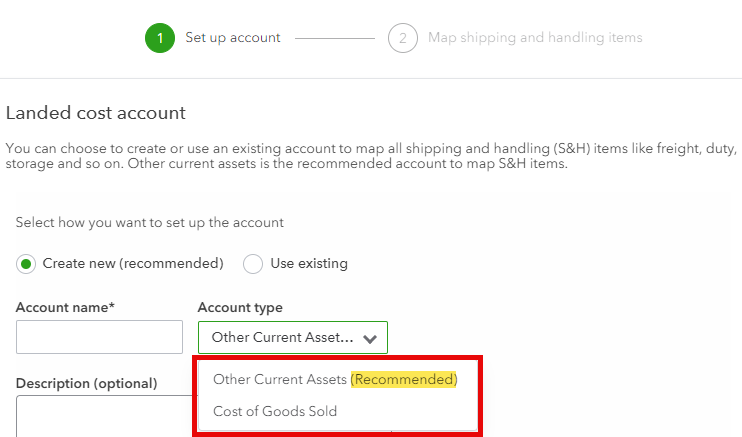742x437 pixels.
Task: Click the "Landed cost account" heading
Action: pyautogui.click(x=96, y=114)
